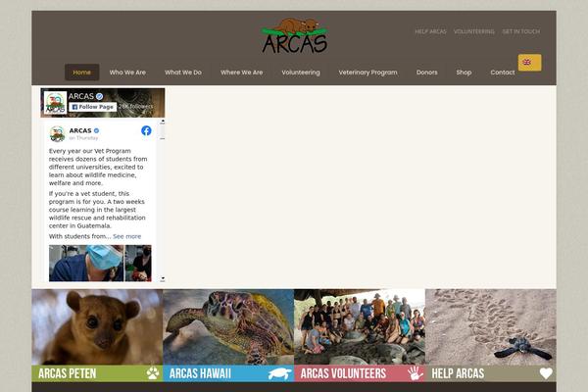The height and width of the screenshot is (392, 588).
Task: Click the HELP ARCAS tan label
Action: (x=491, y=373)
